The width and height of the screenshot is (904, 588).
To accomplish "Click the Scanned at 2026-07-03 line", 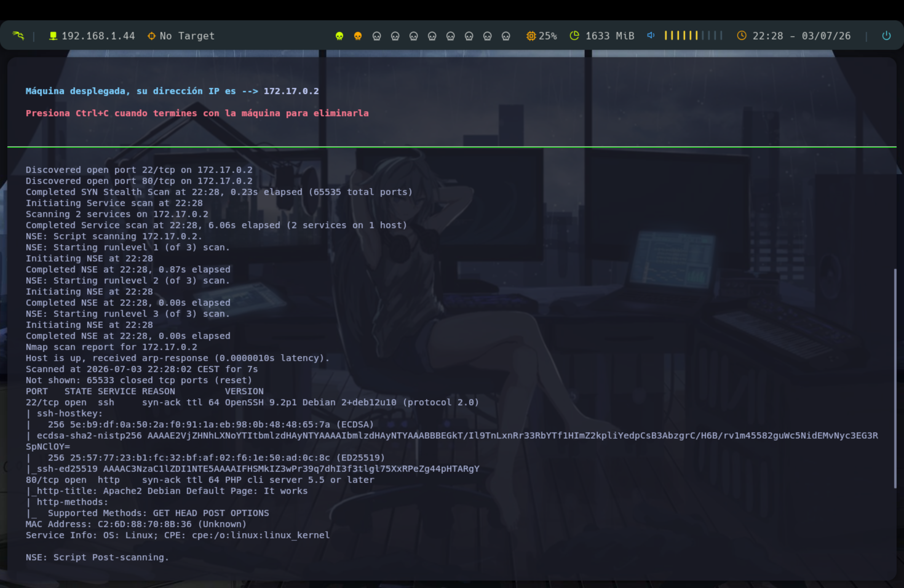I will coord(142,369).
